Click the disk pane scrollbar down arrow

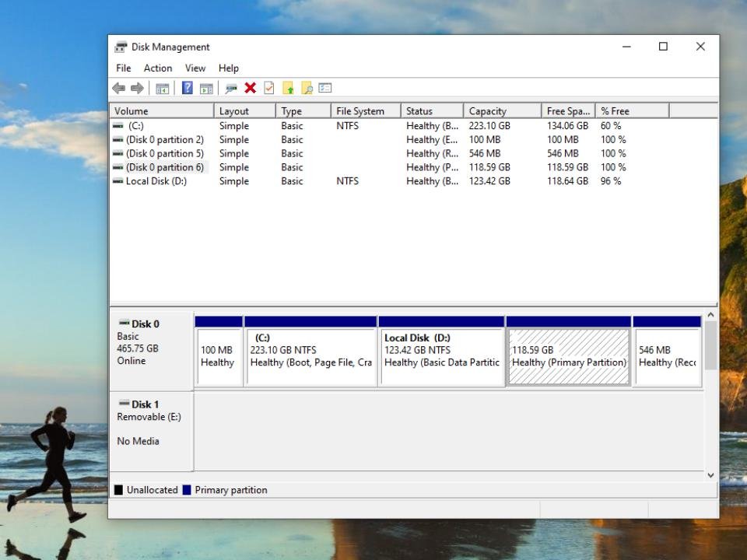[x=710, y=475]
